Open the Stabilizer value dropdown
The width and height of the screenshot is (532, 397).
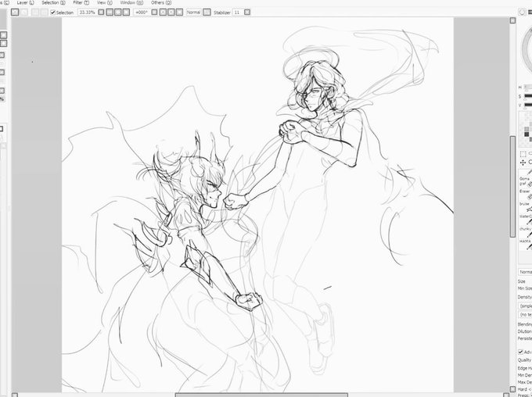[x=237, y=13]
